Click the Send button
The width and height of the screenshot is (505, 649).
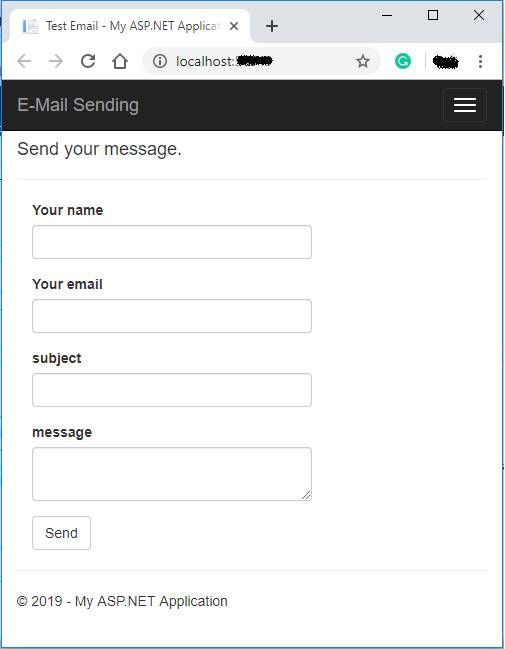point(61,533)
